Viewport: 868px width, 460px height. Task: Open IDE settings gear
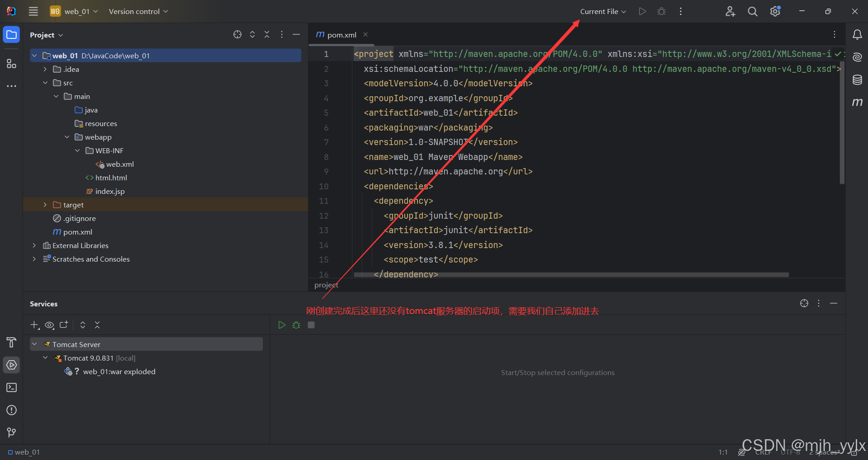[x=775, y=11]
